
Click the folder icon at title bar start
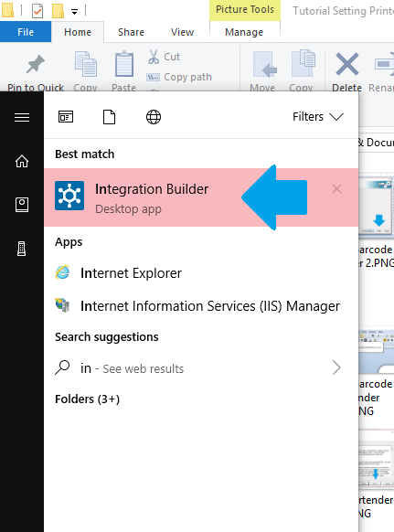(x=7, y=10)
